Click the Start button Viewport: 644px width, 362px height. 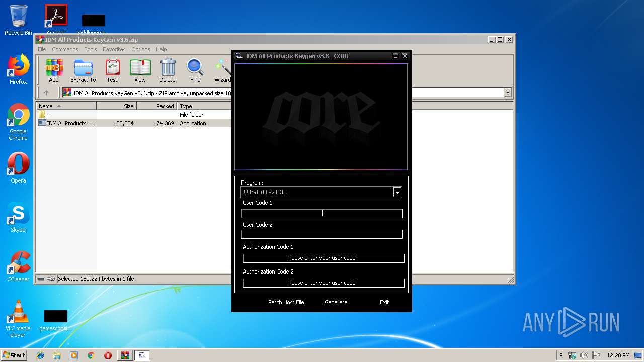click(14, 355)
